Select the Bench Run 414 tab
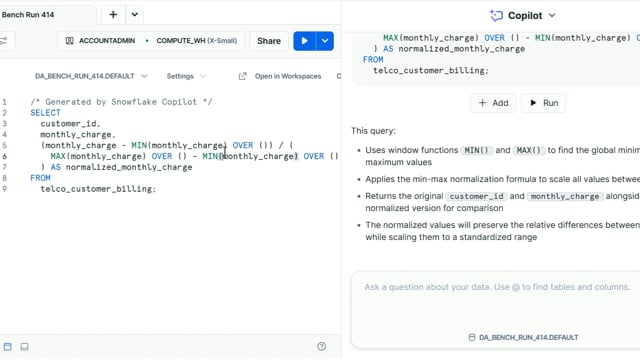The height and width of the screenshot is (360, 640). 28,15
